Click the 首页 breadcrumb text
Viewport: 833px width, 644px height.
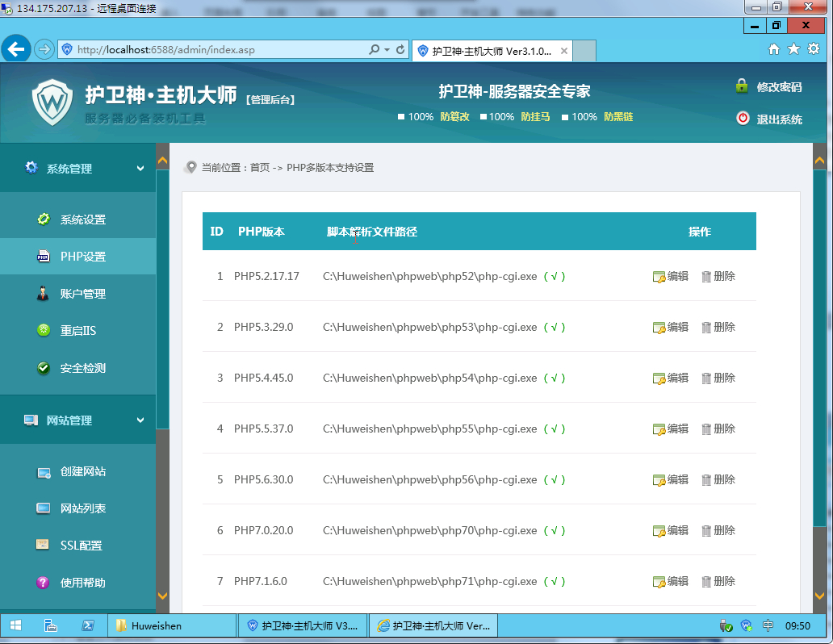tap(260, 167)
